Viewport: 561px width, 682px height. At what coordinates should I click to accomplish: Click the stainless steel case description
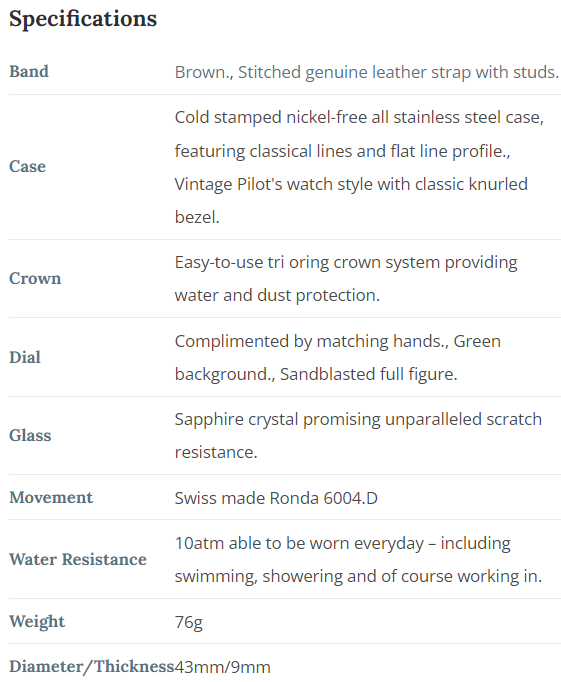click(x=359, y=167)
